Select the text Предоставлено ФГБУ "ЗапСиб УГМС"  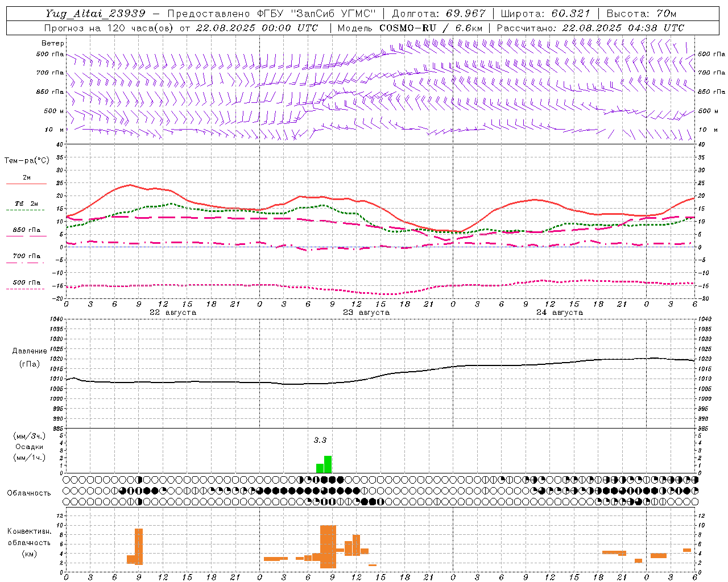(272, 14)
